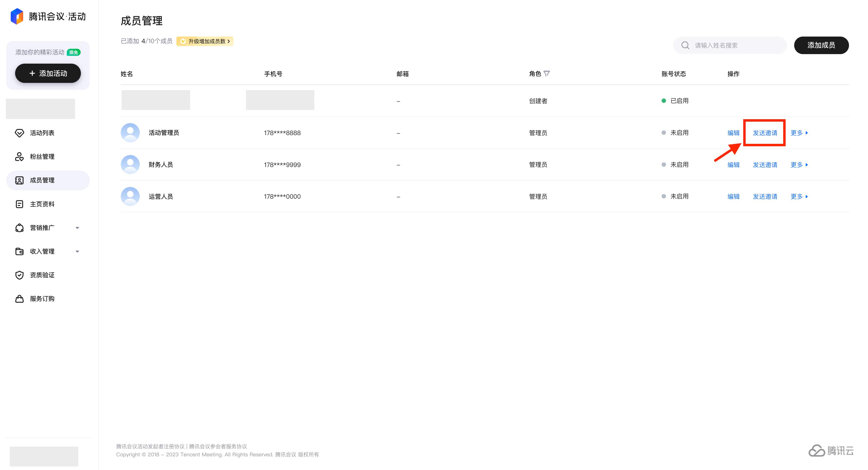Open 主页资料 page

click(x=48, y=204)
